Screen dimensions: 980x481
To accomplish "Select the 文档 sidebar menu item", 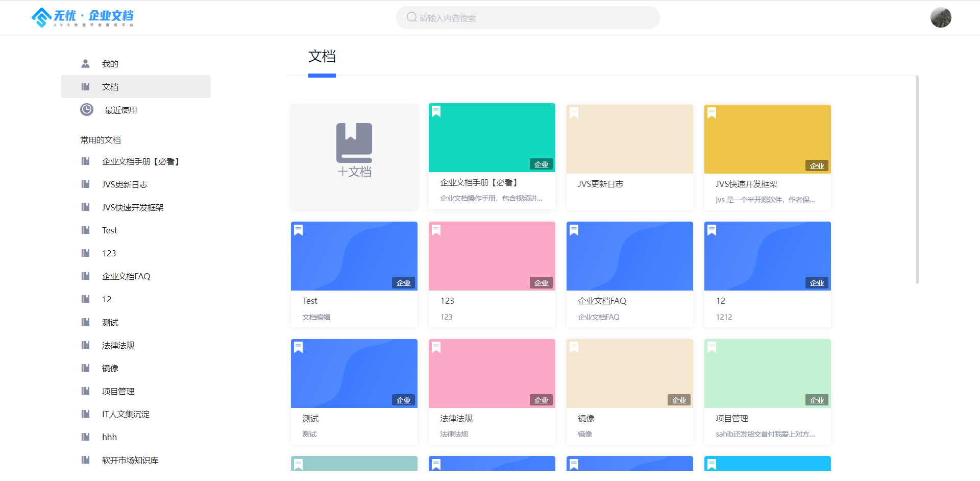I will point(136,87).
